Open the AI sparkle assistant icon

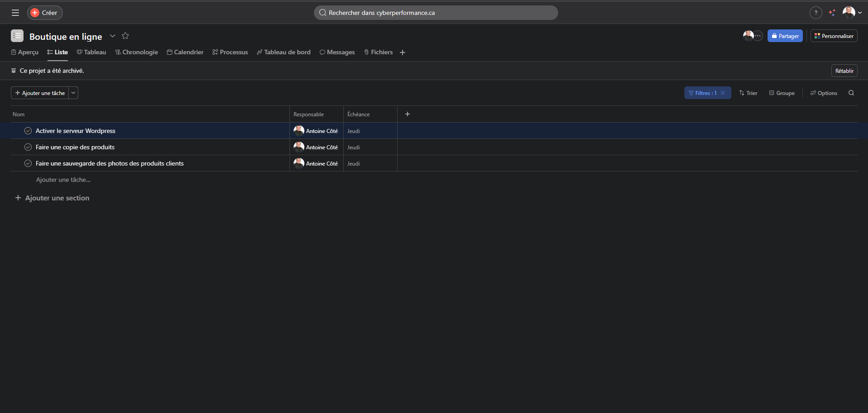[832, 13]
